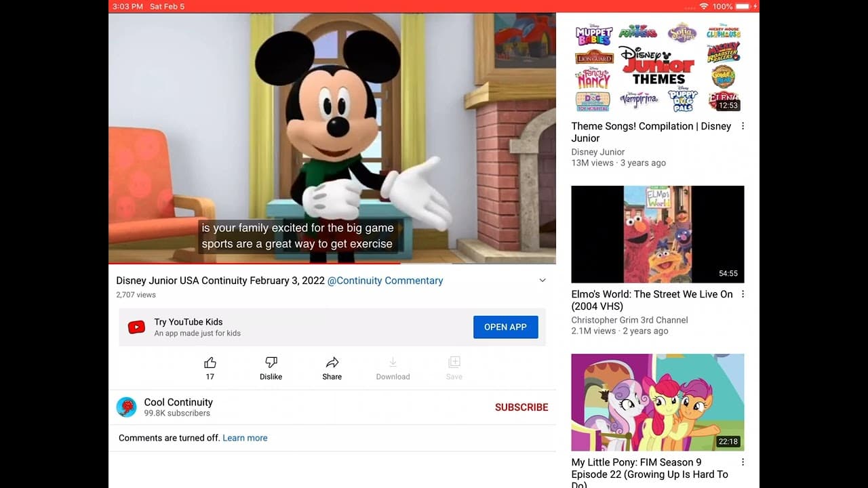This screenshot has height=488, width=868.
Task: Open options for My Little Pony video
Action: point(743,462)
